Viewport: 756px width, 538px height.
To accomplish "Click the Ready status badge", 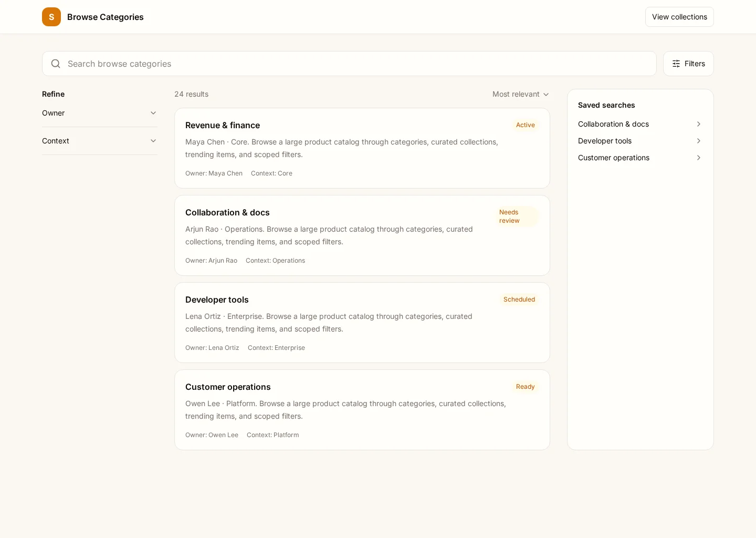I will point(526,387).
